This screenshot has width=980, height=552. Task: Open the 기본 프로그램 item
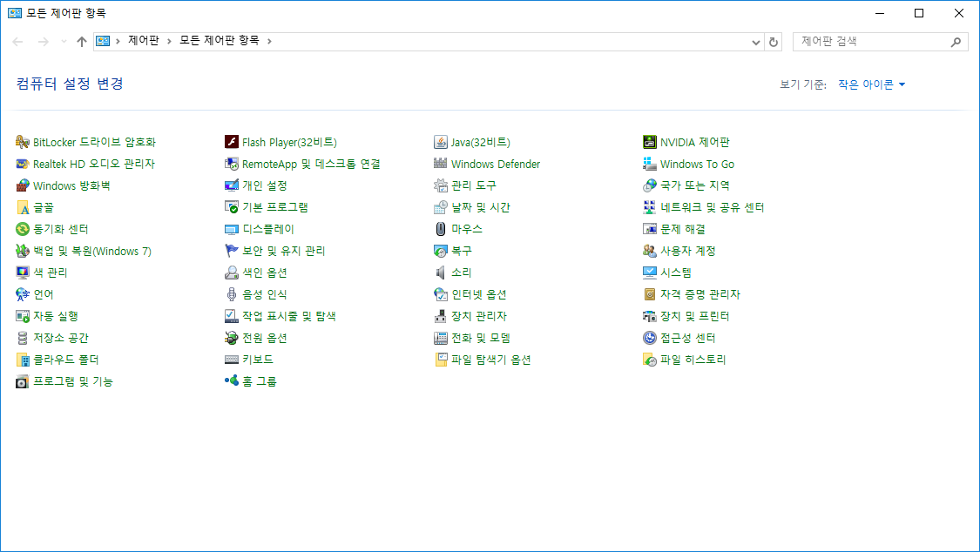267,207
